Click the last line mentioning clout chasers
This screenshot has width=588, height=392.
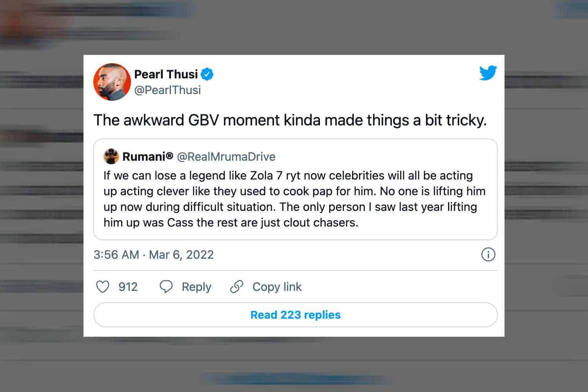[231, 223]
